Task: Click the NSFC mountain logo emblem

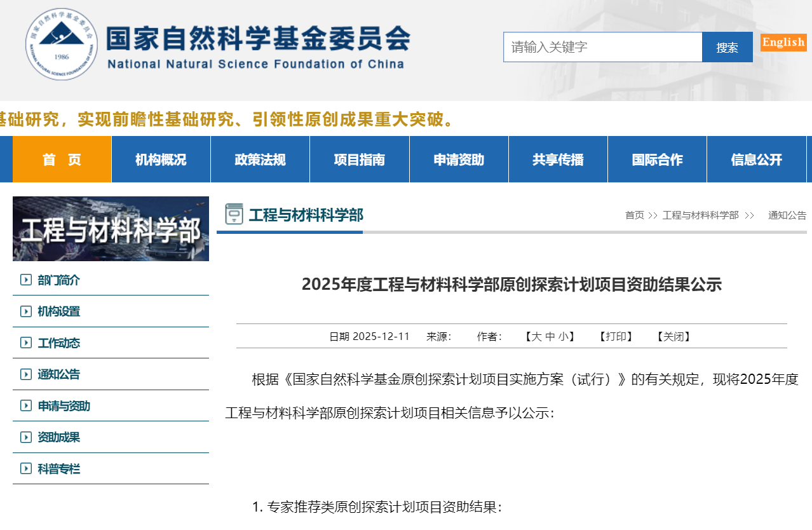Action: pyautogui.click(x=62, y=44)
